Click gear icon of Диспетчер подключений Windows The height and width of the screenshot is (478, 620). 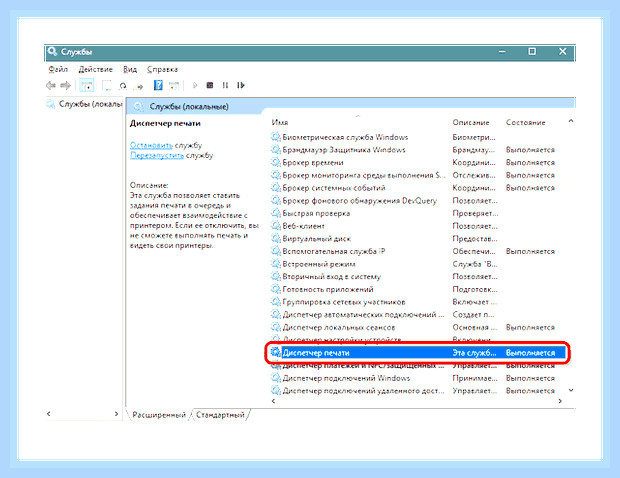276,378
